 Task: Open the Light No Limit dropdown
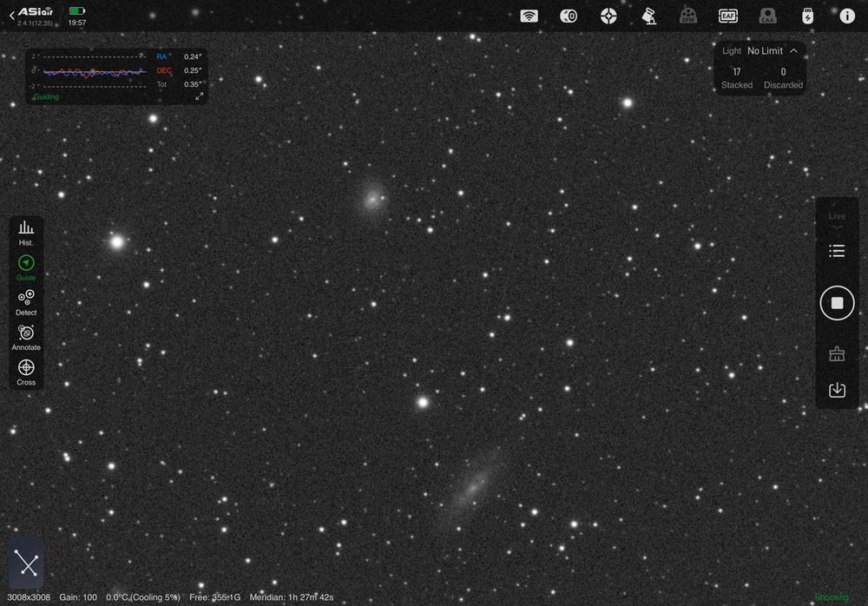click(759, 51)
